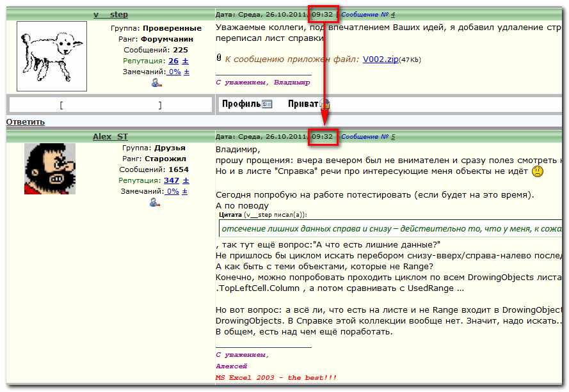Send private message via Приват button
This screenshot has width=569, height=392.
[x=309, y=104]
